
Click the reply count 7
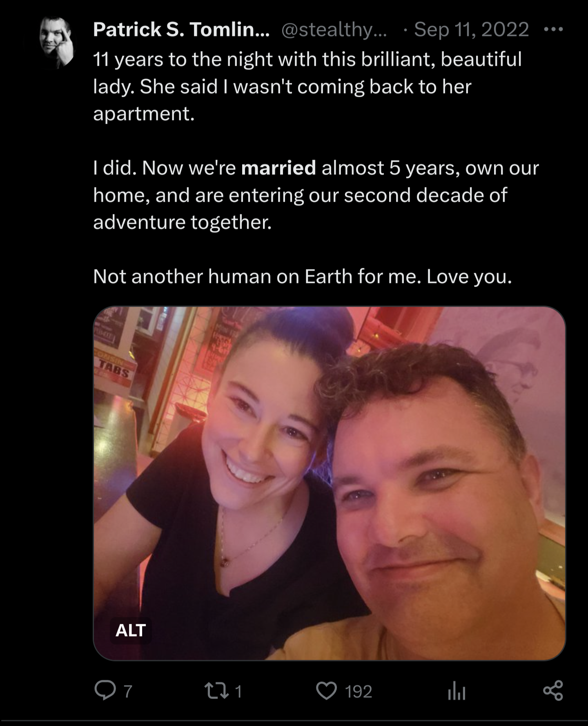pyautogui.click(x=128, y=691)
